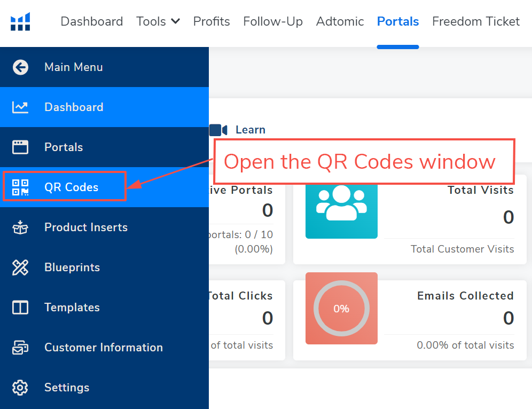Select Follow-Up in the top navigation
The width and height of the screenshot is (532, 409).
pyautogui.click(x=273, y=21)
